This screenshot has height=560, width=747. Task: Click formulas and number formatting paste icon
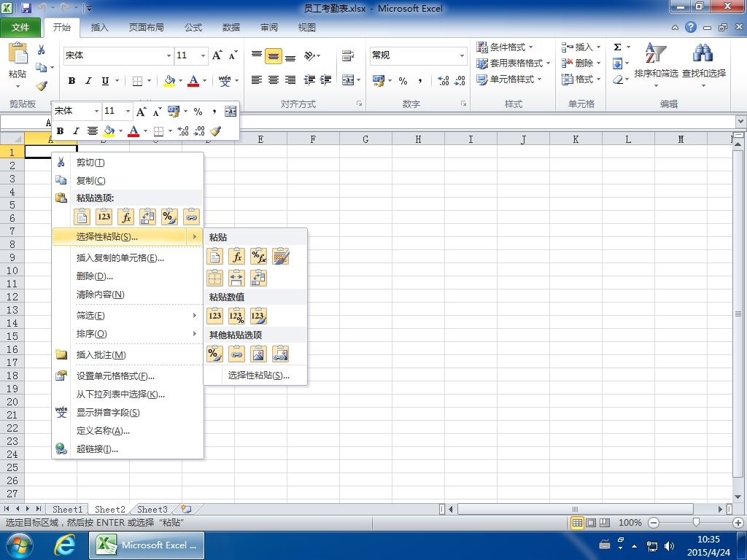coord(258,257)
